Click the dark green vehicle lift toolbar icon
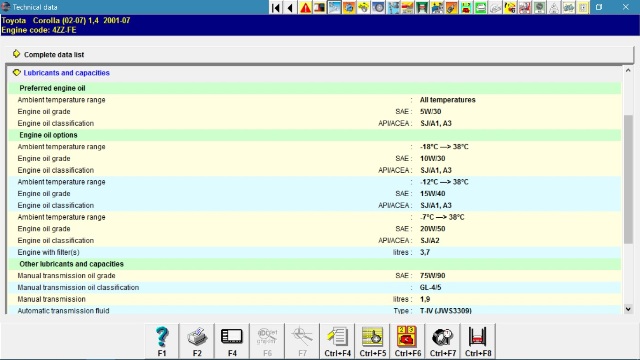The height and width of the screenshot is (360, 640). tap(422, 7)
